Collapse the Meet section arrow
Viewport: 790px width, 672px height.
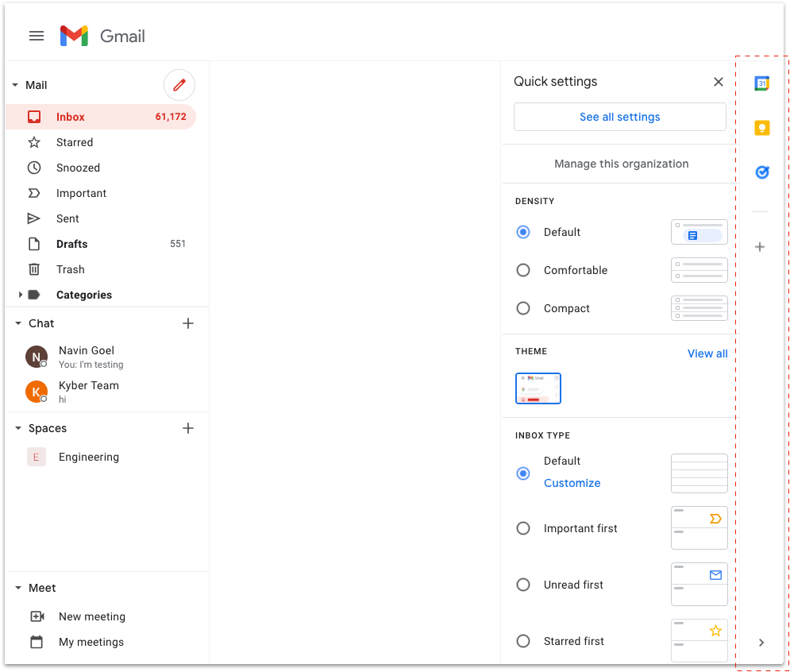coord(18,588)
